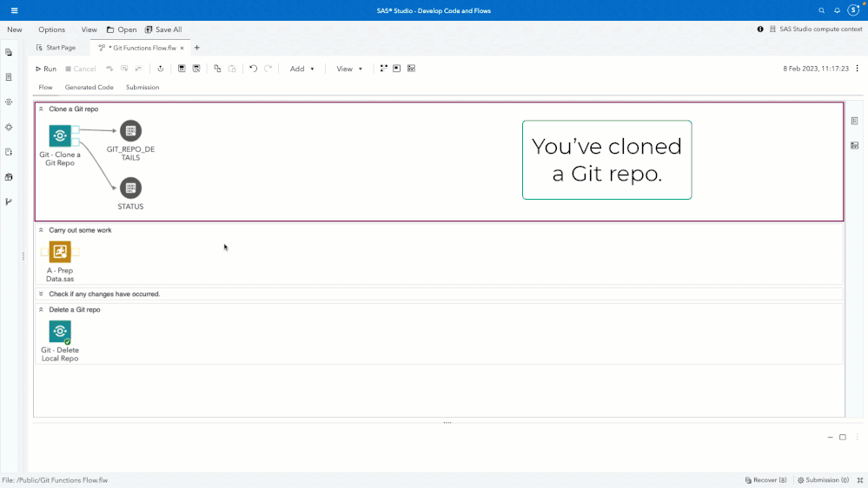
Task: Open the New menu
Action: (x=15, y=30)
